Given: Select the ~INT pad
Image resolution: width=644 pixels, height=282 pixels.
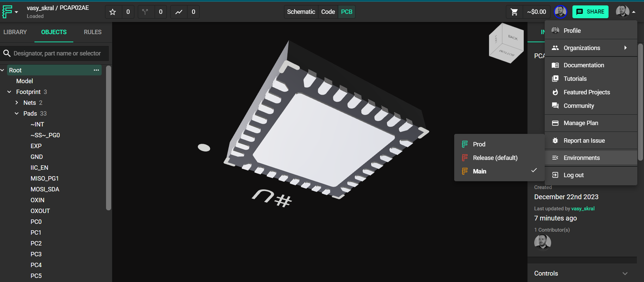Looking at the screenshot, I should pos(37,124).
